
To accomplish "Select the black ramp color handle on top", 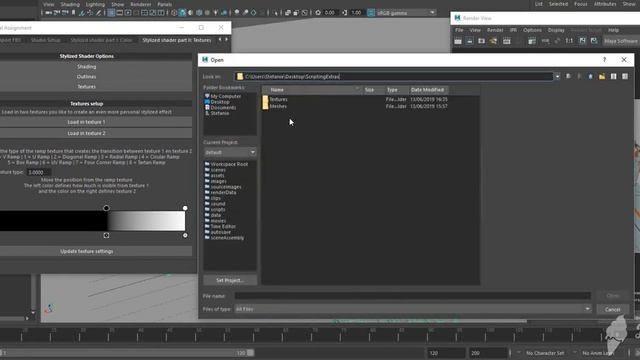I will 106,208.
